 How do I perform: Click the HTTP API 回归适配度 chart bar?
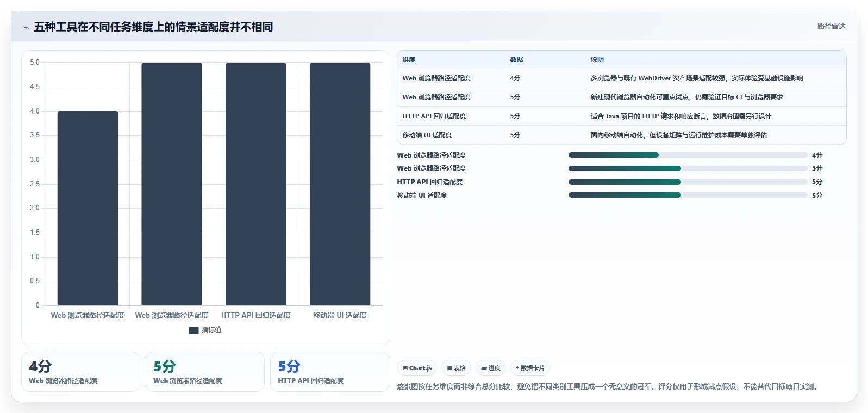pyautogui.click(x=256, y=184)
